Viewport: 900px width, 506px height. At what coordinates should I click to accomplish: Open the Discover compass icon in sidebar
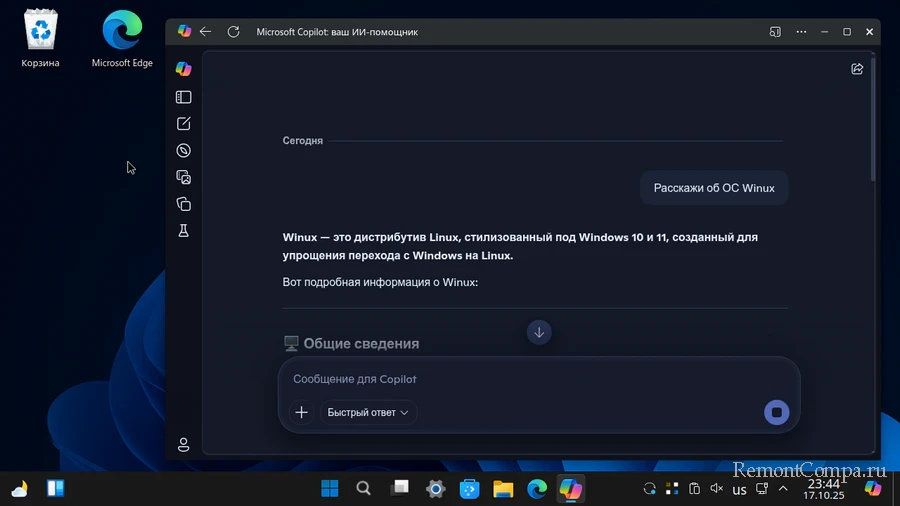(x=183, y=151)
